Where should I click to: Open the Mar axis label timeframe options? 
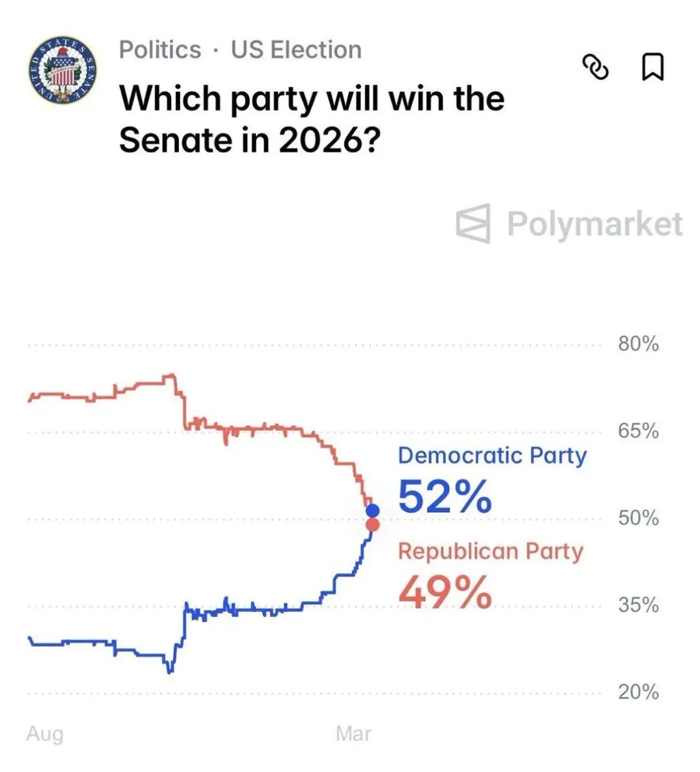pyautogui.click(x=353, y=733)
